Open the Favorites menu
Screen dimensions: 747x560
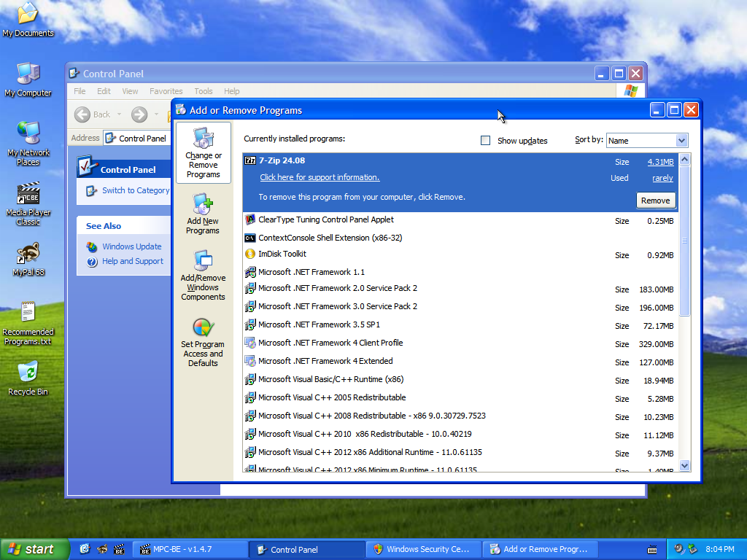[x=166, y=91]
